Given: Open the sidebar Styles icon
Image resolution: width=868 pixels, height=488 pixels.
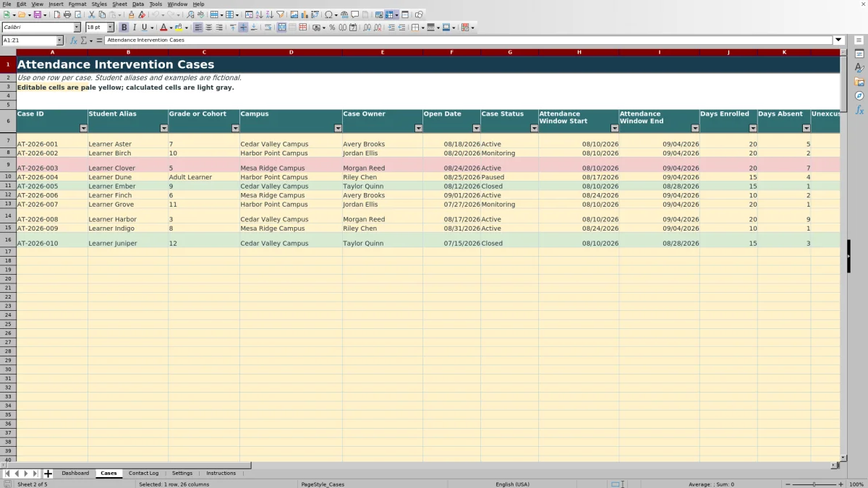Looking at the screenshot, I should pyautogui.click(x=859, y=68).
